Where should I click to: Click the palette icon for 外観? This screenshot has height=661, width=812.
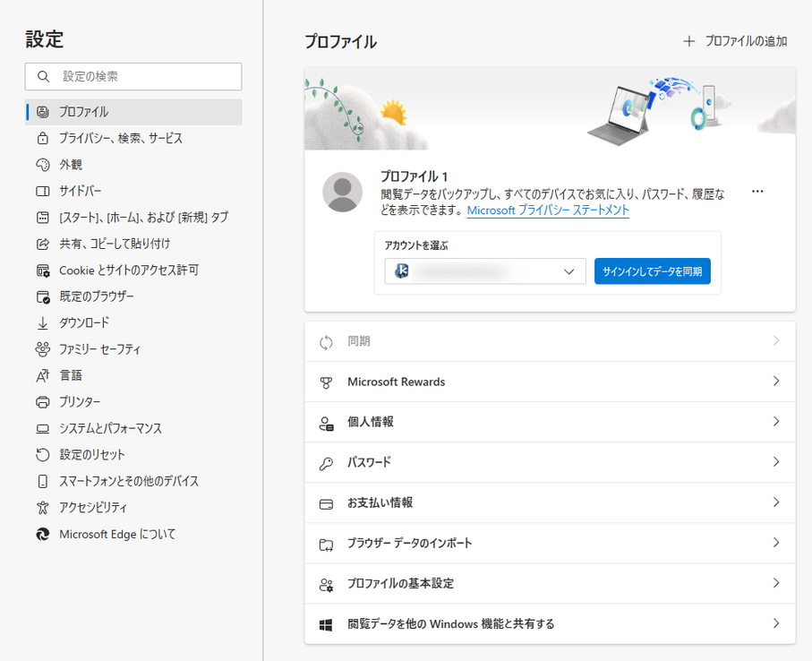click(42, 165)
